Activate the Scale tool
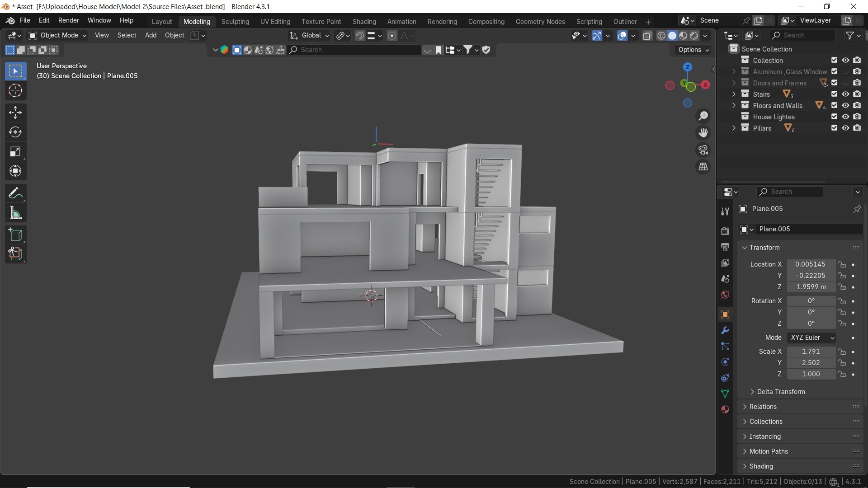This screenshot has width=868, height=488. 15,152
